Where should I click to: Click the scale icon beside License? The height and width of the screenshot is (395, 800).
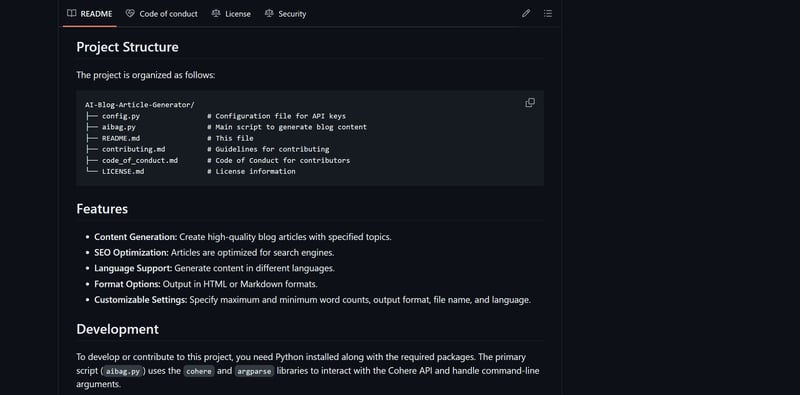(216, 14)
